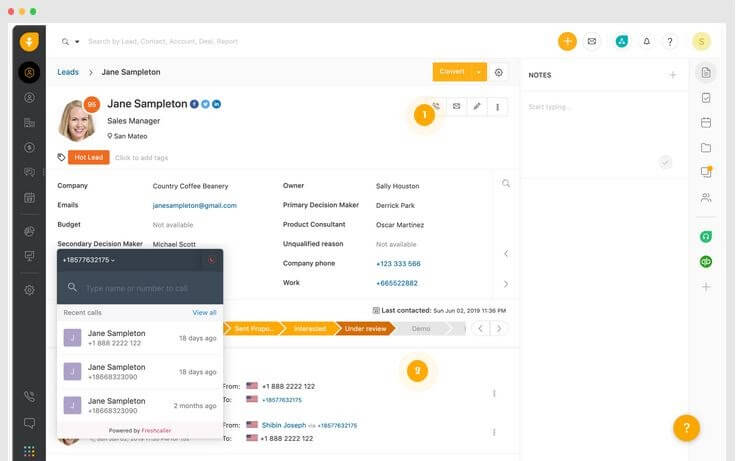The width and height of the screenshot is (739, 461).
Task: Open the lead more options kebab menu
Action: tap(497, 107)
